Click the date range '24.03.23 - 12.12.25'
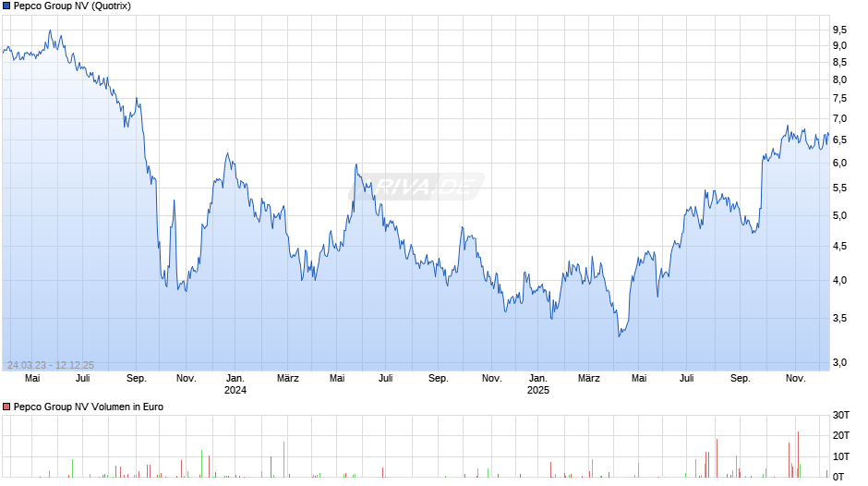 coord(51,365)
